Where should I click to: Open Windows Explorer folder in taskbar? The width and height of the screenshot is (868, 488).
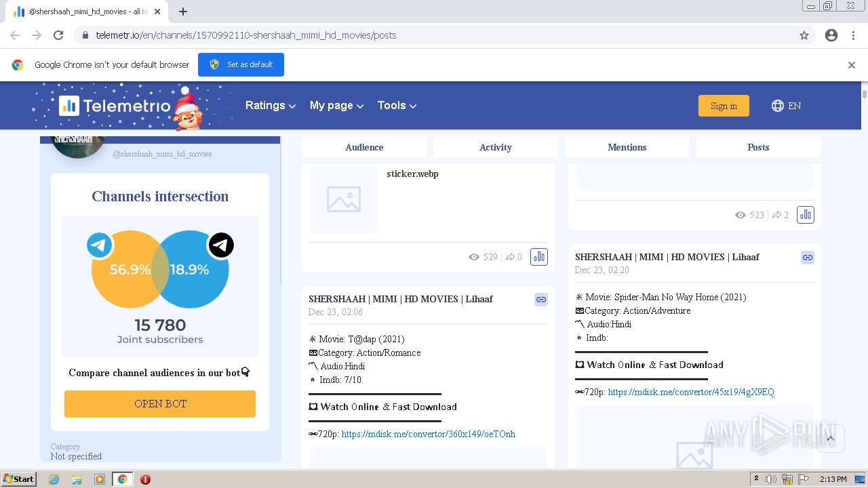tap(77, 479)
